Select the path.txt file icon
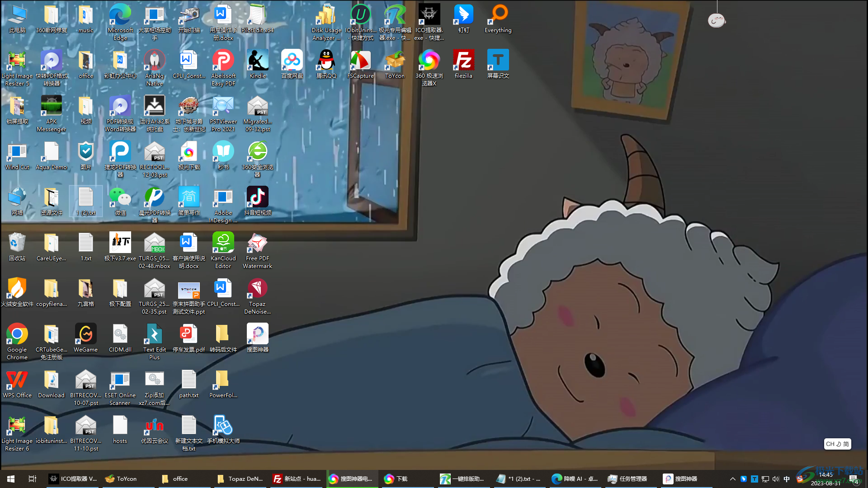Image resolution: width=868 pixels, height=488 pixels. [189, 384]
